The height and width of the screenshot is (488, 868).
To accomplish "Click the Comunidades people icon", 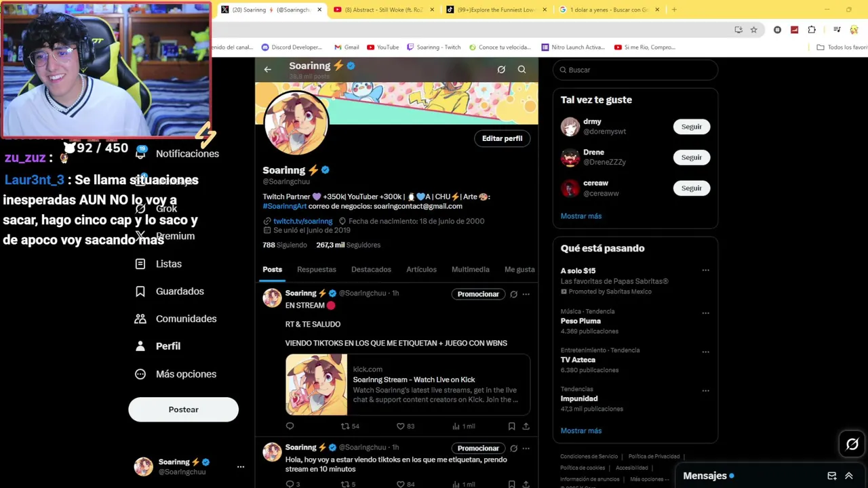I will pos(140,319).
